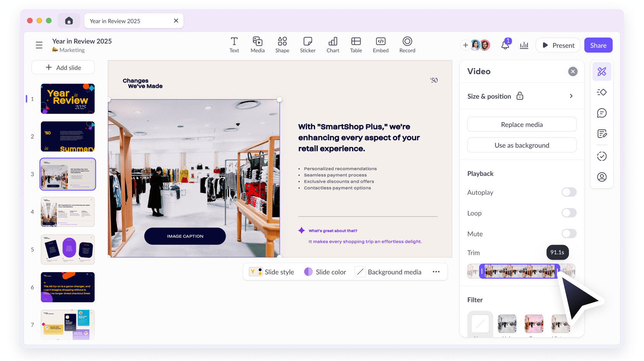Start the Record tool
The width and height of the screenshot is (644, 361).
(x=407, y=45)
